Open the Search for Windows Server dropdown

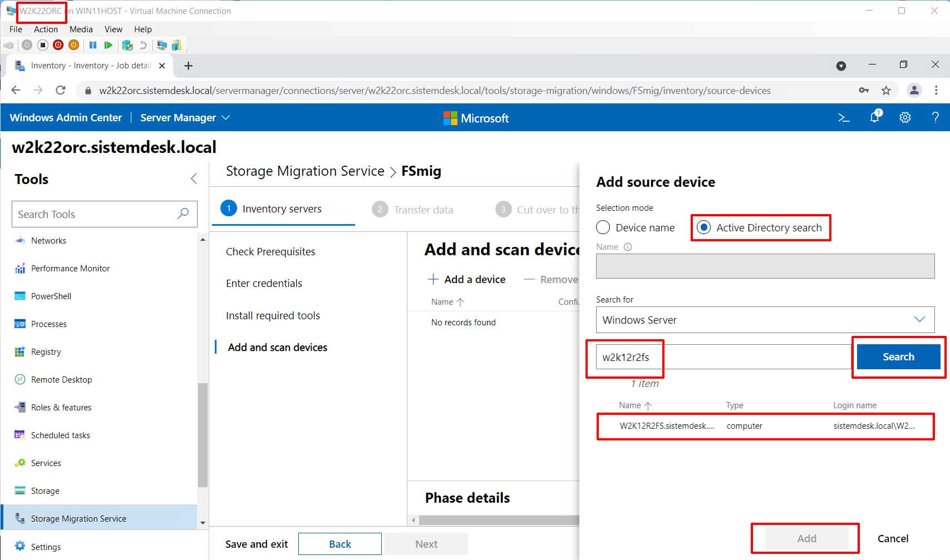coord(765,320)
